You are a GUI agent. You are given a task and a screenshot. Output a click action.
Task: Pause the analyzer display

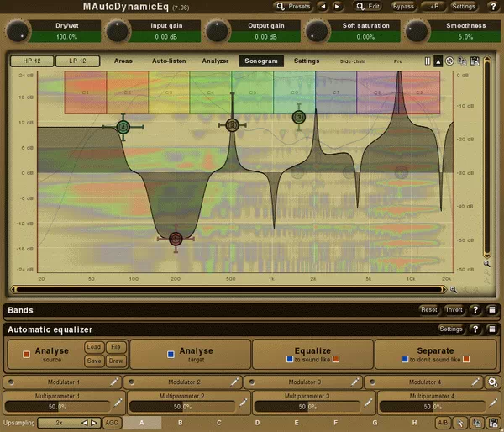427,61
